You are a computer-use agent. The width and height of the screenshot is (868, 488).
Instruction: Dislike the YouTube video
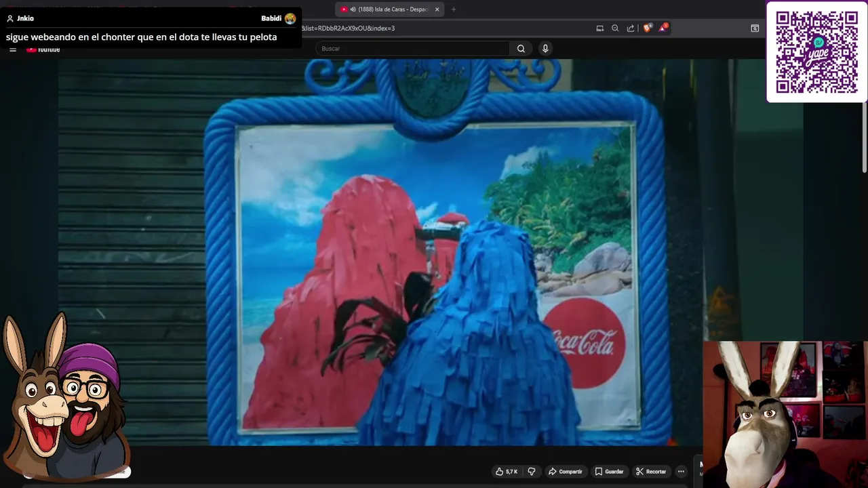pos(532,472)
